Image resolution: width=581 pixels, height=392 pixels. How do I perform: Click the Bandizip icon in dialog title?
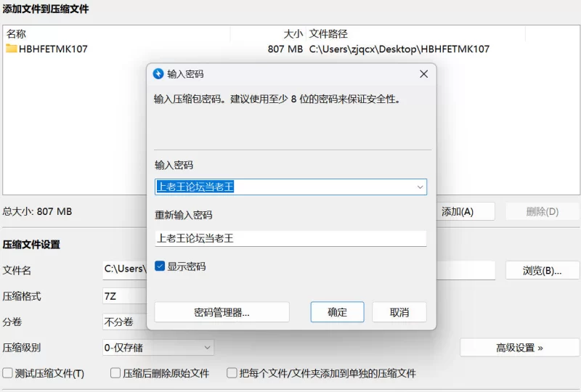158,74
